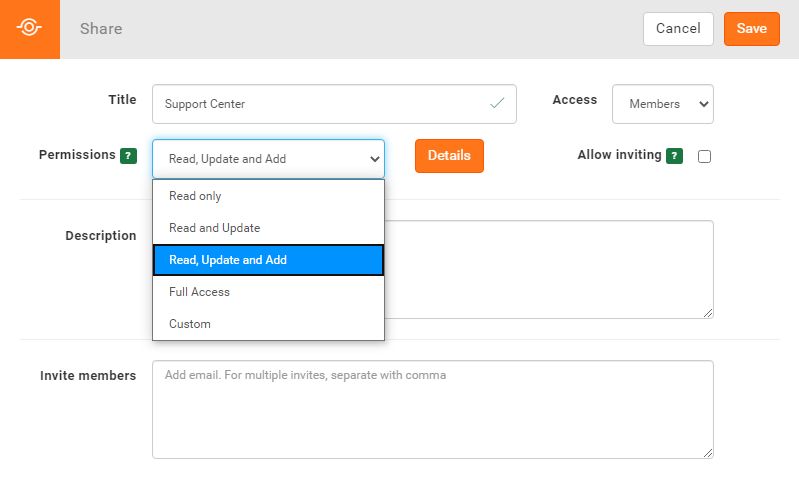This screenshot has height=498, width=799.
Task: Pick the highlighted Read, Update and Add option
Action: [268, 260]
